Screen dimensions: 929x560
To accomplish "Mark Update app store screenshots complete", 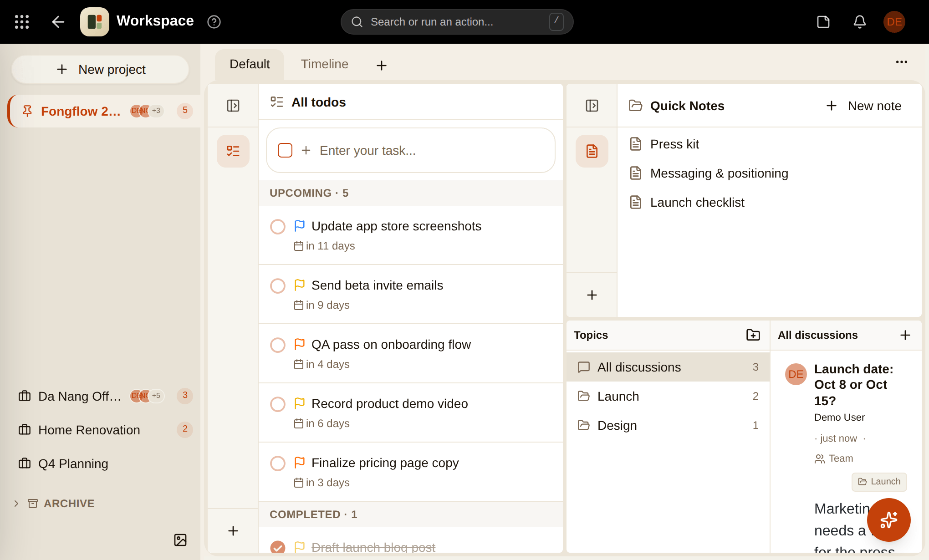I will 278,227.
